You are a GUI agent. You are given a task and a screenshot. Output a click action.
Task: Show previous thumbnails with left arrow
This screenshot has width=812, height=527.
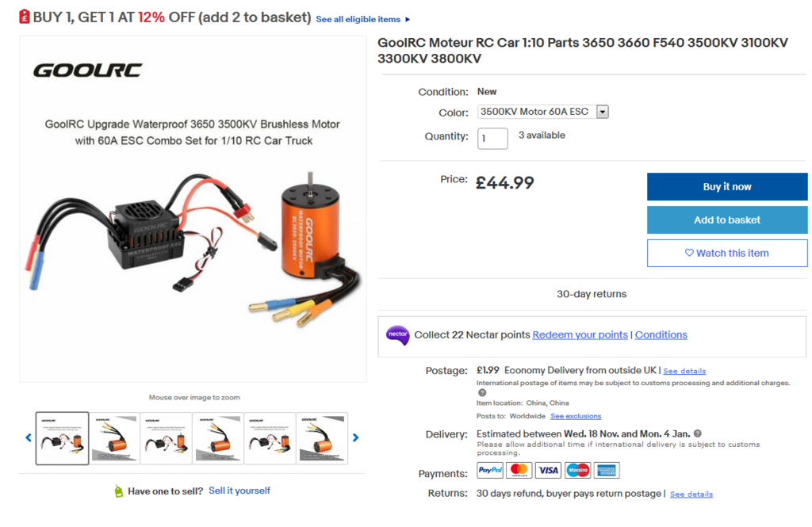(x=29, y=437)
